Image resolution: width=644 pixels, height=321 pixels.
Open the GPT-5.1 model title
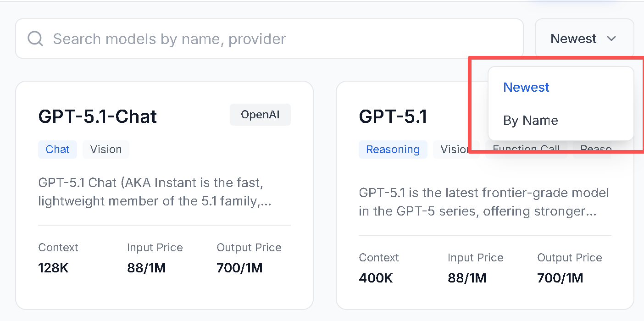(393, 116)
